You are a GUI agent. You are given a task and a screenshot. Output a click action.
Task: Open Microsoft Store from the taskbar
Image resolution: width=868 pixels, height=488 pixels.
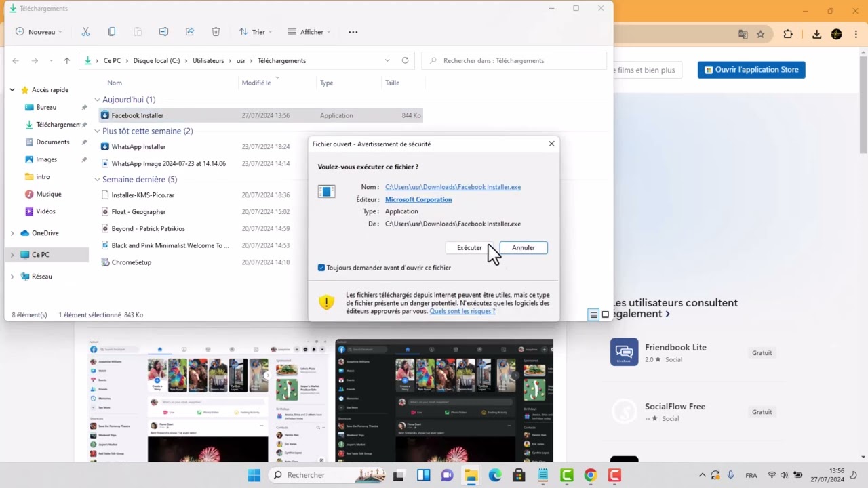coord(519,475)
